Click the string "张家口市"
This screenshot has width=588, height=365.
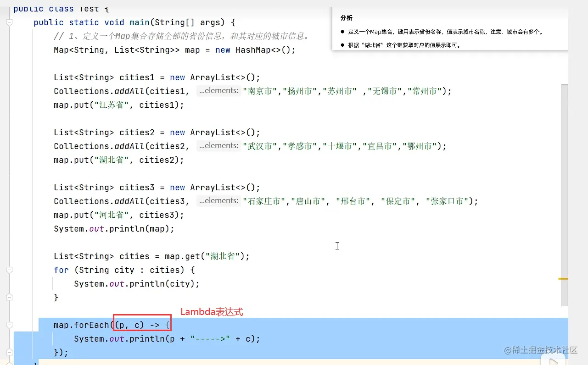(448, 201)
